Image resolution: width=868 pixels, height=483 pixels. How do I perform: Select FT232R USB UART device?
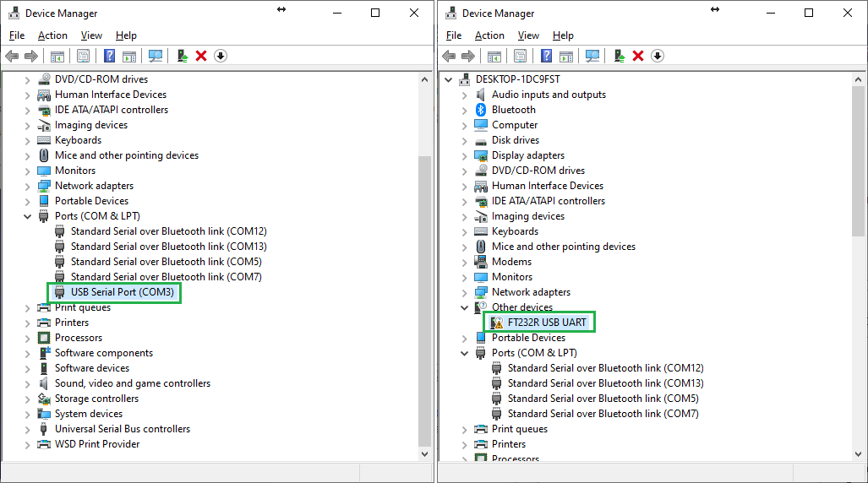546,323
